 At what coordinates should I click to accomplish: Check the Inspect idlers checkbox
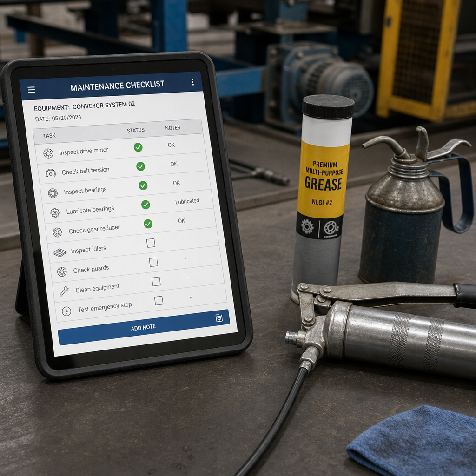[x=151, y=243]
